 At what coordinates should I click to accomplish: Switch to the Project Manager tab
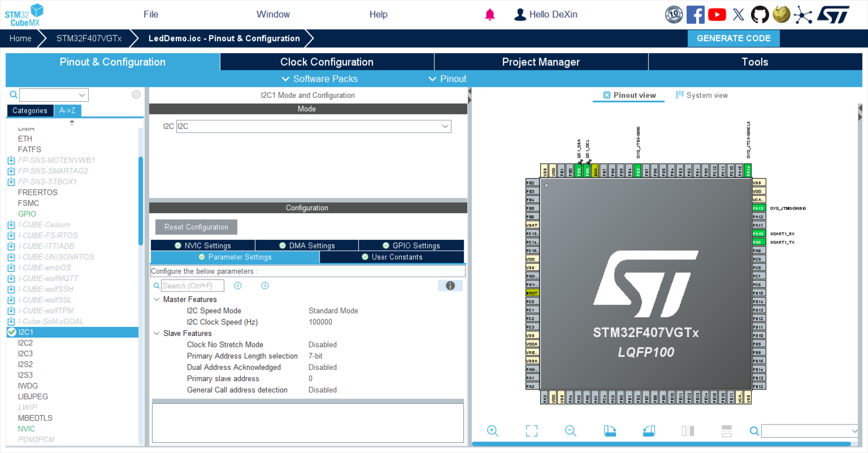click(541, 62)
